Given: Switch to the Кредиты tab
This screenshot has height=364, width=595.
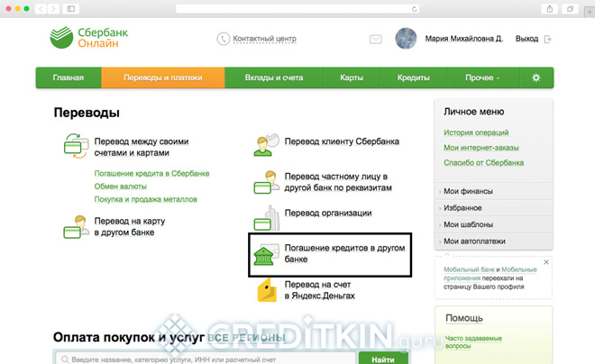Looking at the screenshot, I should 413,77.
